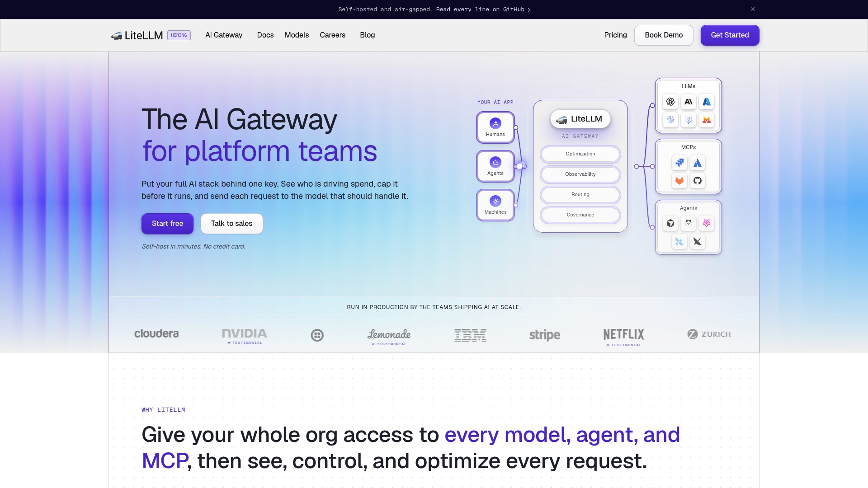Open the Lemonade testimonial link

[x=389, y=344]
